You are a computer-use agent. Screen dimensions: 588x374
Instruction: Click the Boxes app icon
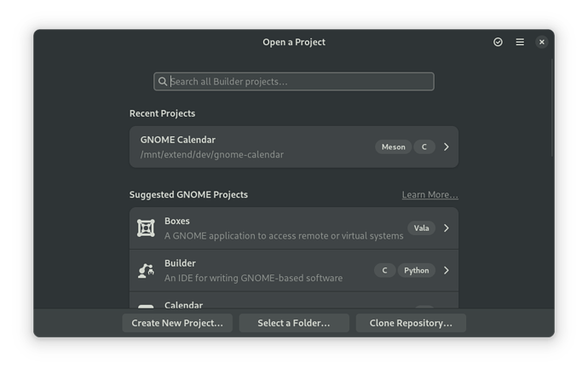[x=146, y=228]
